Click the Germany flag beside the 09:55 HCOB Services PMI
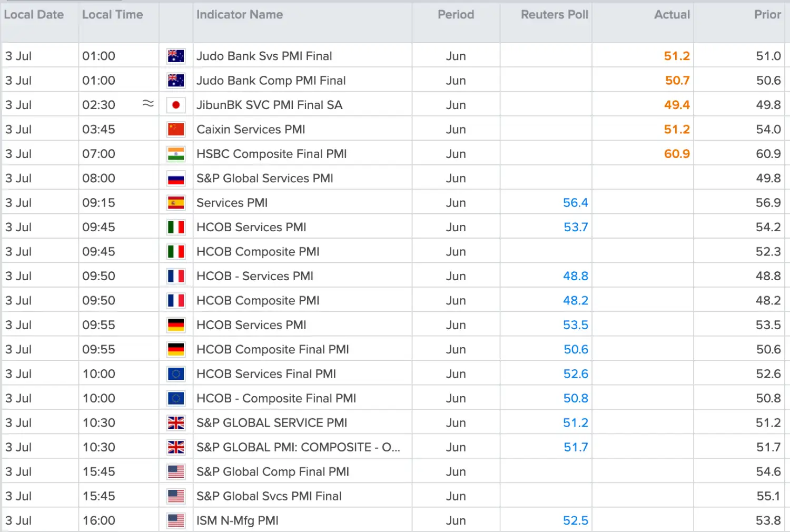 (176, 326)
